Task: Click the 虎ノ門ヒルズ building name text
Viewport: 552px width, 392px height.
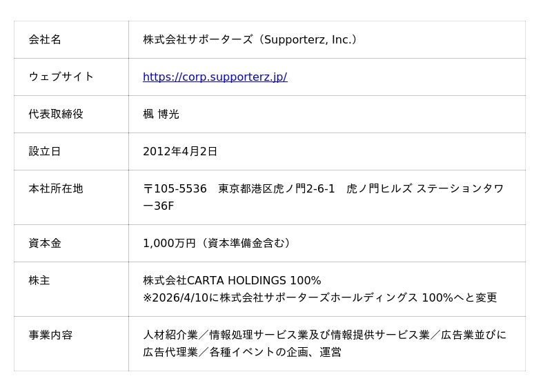Action: click(x=379, y=189)
